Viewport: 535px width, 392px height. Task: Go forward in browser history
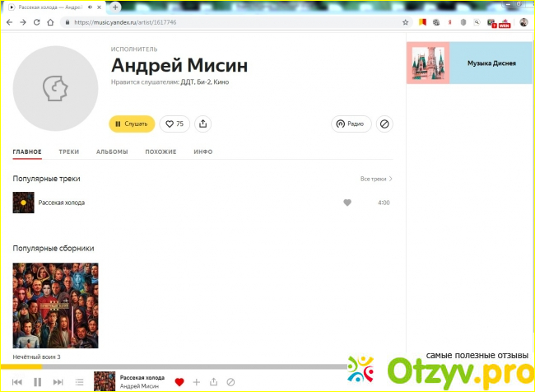tap(23, 22)
